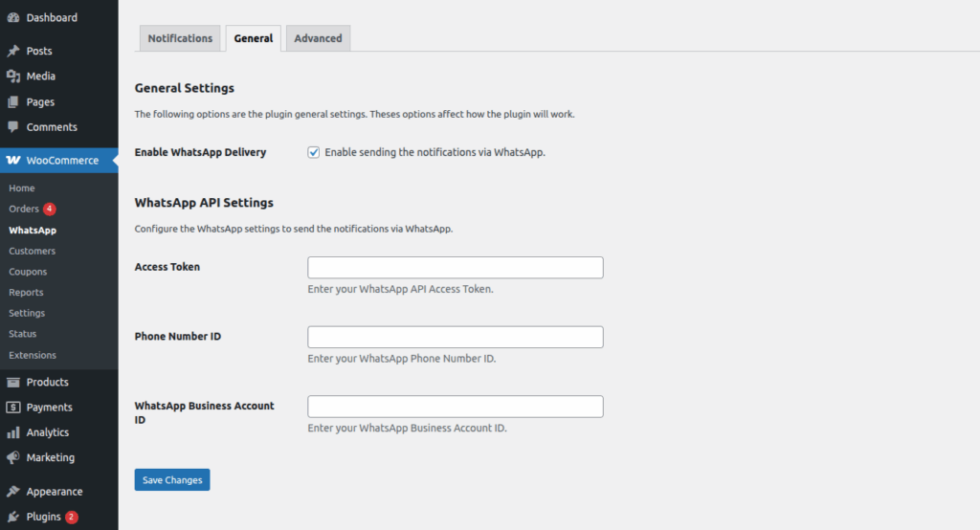Screen dimensions: 980x530
Task: Click the Appearance paintbrush icon
Action: click(13, 491)
